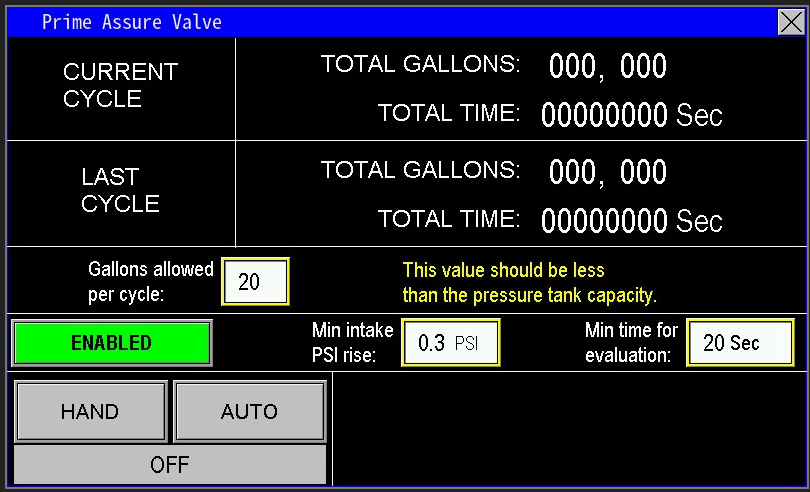Click the current cycle total time value
The height and width of the screenshot is (492, 810).
tap(631, 115)
